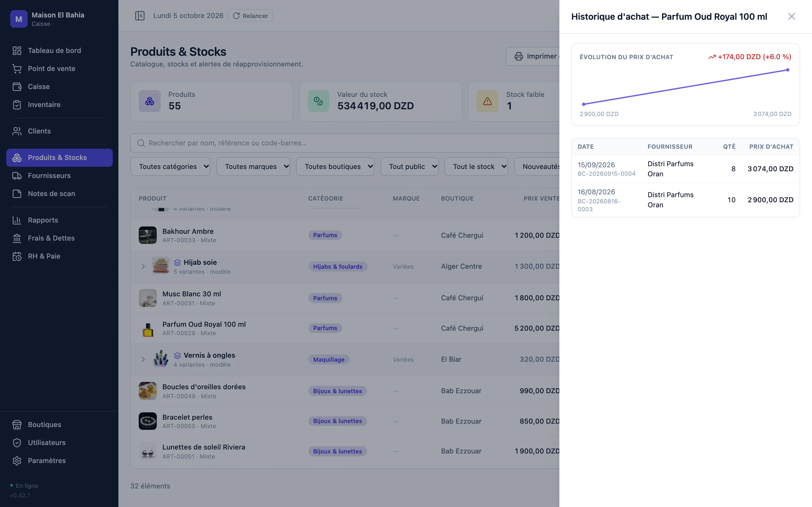The width and height of the screenshot is (812, 507).
Task: Open the Frais & Dettes bank icon
Action: [x=17, y=238]
